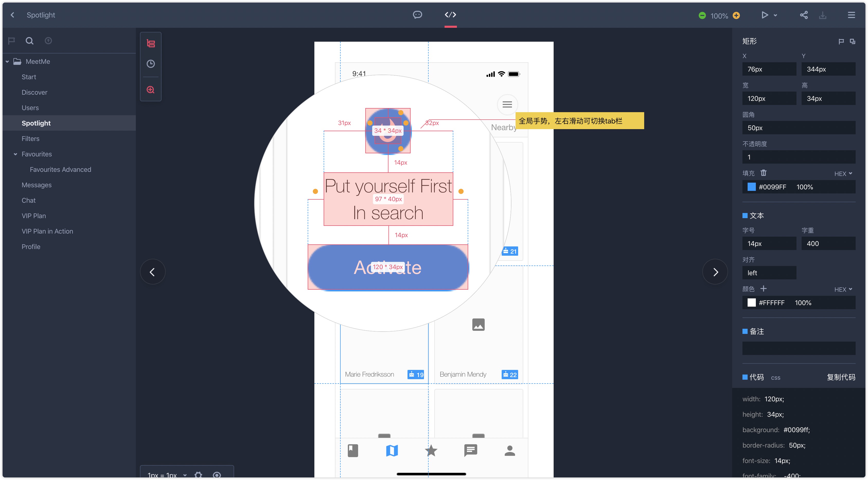The width and height of the screenshot is (868, 480).
Task: Open the Filters page
Action: 30,139
